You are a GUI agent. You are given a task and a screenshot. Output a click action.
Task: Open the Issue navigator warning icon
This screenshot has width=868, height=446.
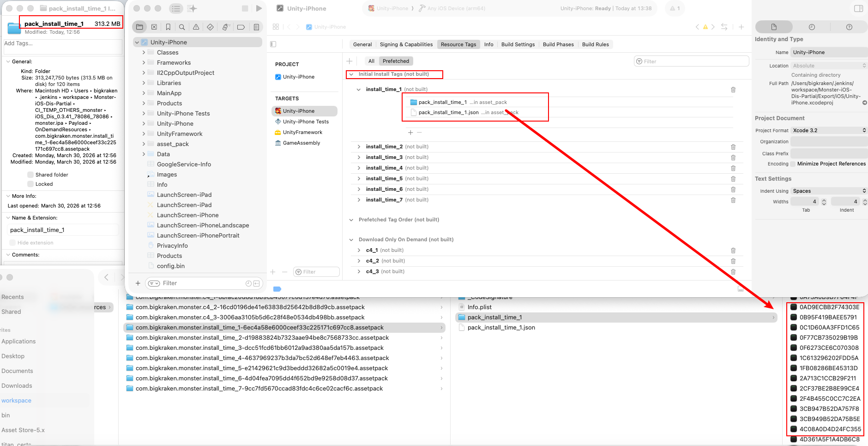[196, 27]
